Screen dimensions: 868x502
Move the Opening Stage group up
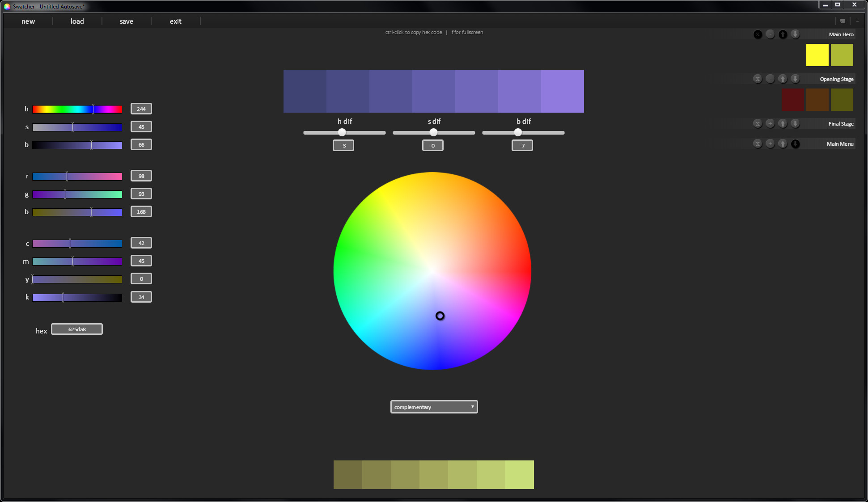(783, 79)
